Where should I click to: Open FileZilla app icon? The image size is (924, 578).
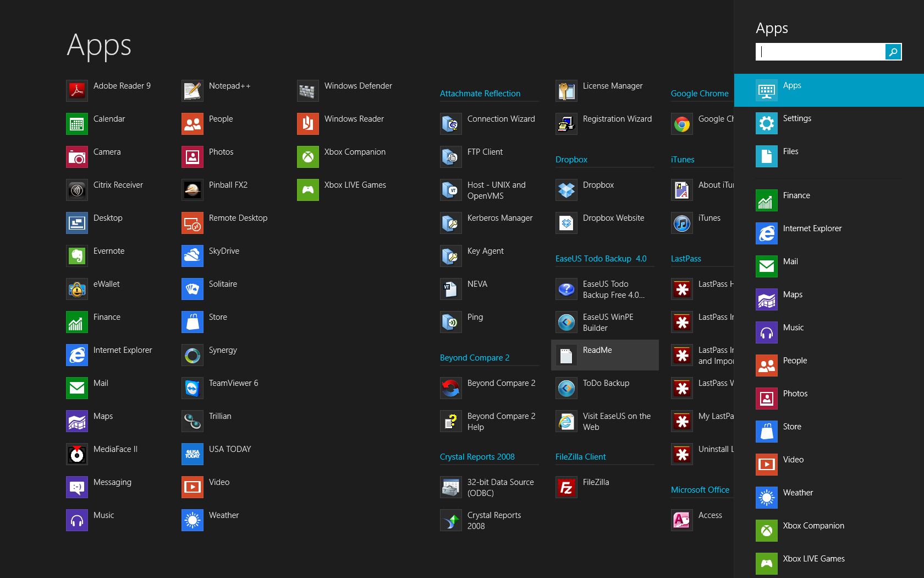[566, 487]
